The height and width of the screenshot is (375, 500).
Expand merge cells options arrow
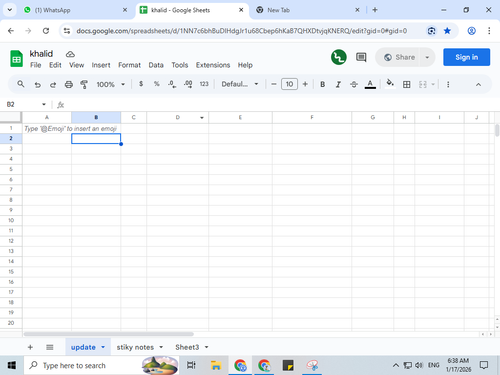[x=433, y=84]
